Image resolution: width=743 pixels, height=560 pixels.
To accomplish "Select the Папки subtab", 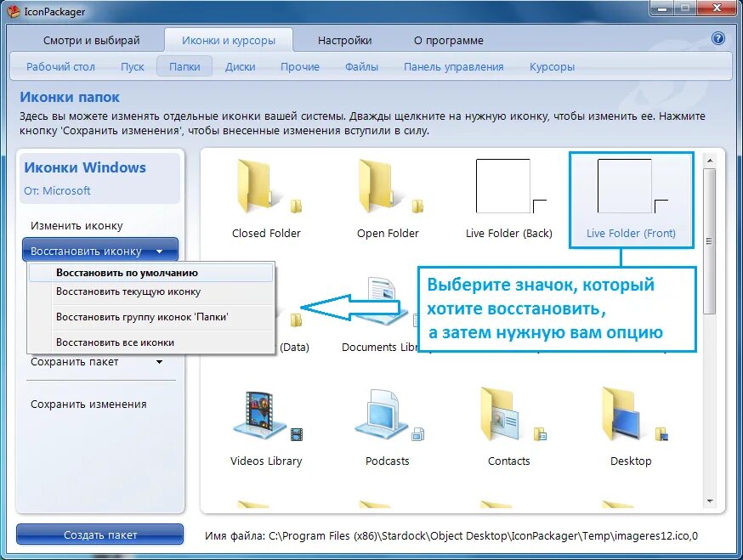I will (184, 67).
